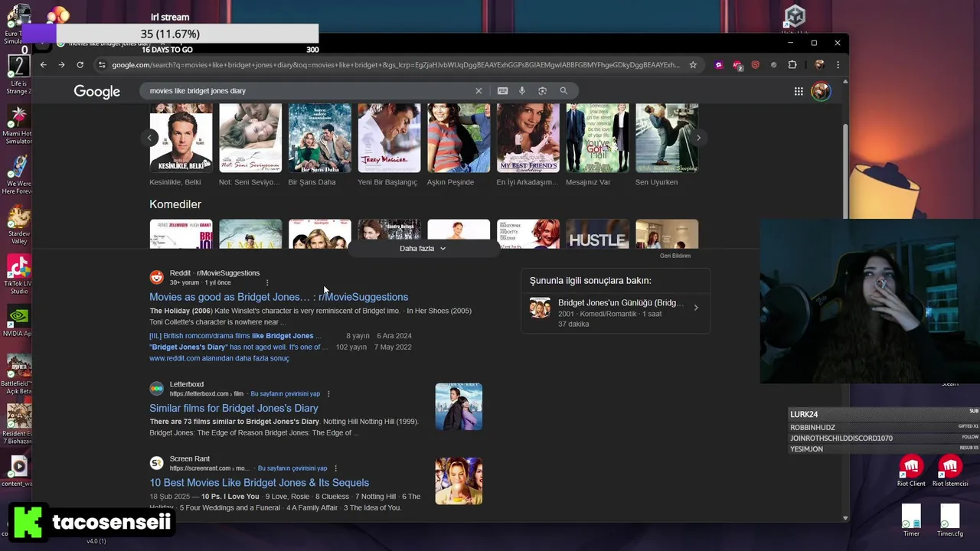Viewport: 980px width, 551px height.
Task: Click Geri Bildirim feedback link
Action: pos(675,256)
